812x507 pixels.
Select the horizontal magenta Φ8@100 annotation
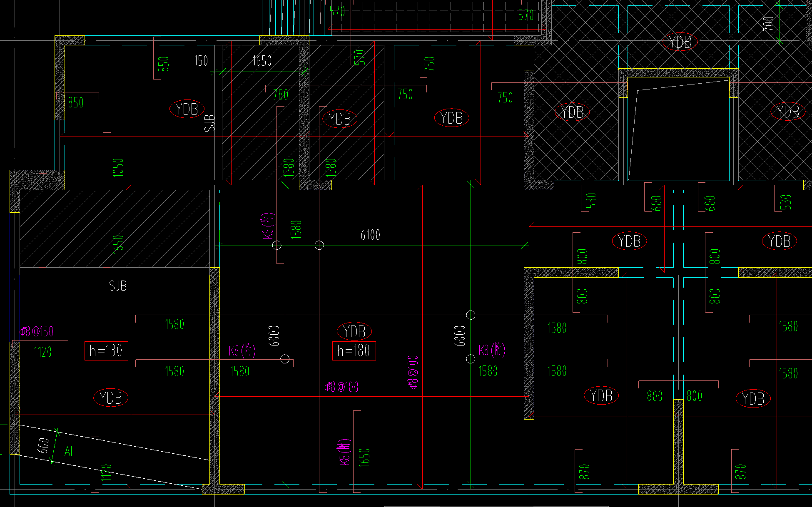pos(341,387)
